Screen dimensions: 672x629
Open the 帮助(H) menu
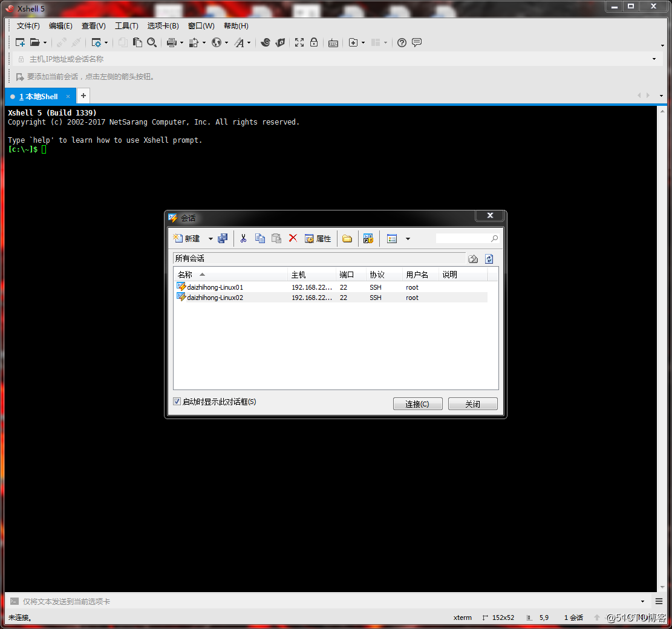point(236,26)
